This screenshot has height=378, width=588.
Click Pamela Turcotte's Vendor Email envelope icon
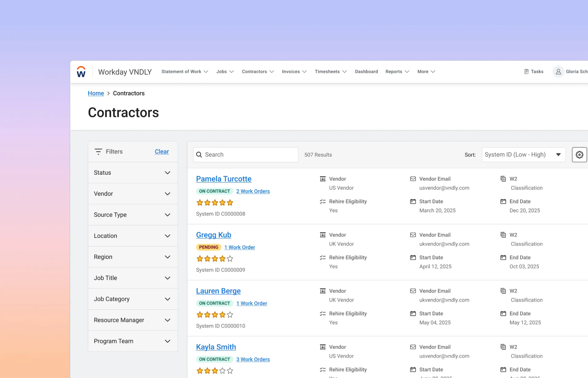click(413, 179)
